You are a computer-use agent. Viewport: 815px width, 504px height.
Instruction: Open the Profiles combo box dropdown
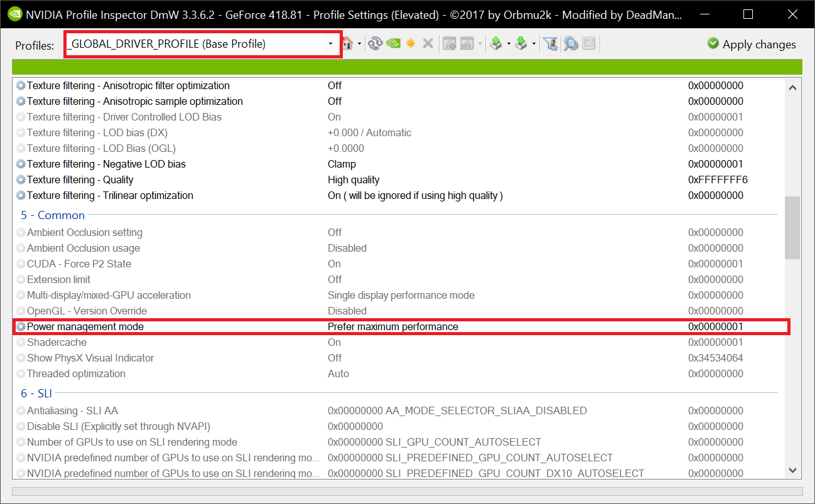pyautogui.click(x=331, y=43)
